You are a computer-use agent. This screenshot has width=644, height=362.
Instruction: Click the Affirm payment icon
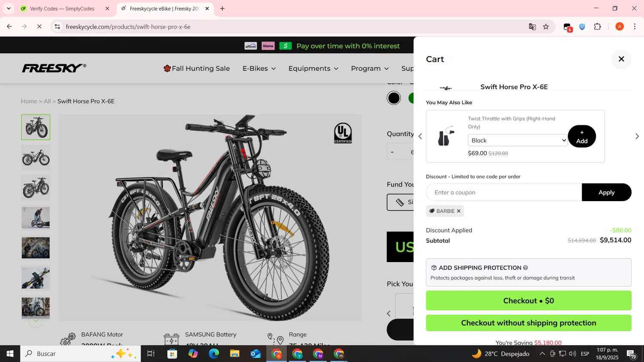tap(251, 46)
